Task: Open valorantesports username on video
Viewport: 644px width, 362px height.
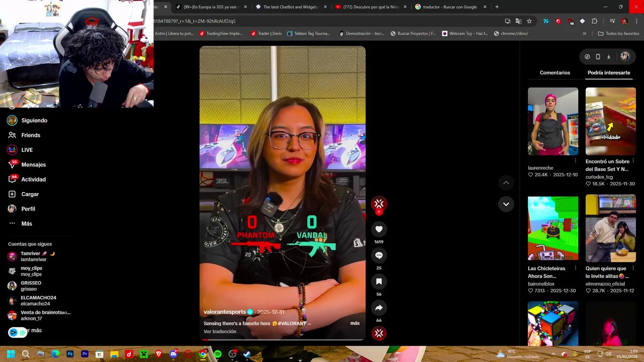Action: pyautogui.click(x=224, y=312)
